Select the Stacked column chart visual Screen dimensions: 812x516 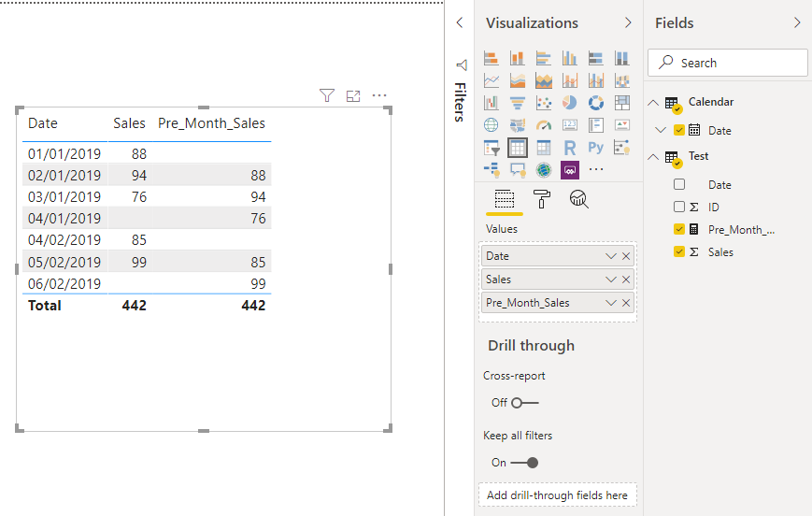(x=518, y=58)
